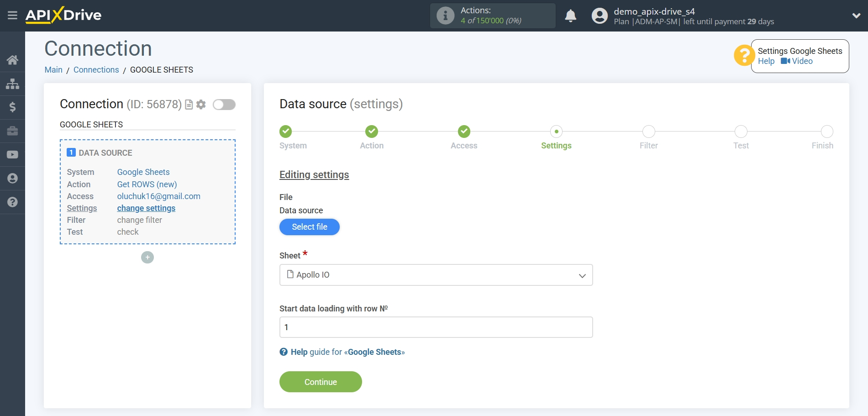868x416 pixels.
Task: Select the Test step circle in the progress bar
Action: [741, 132]
